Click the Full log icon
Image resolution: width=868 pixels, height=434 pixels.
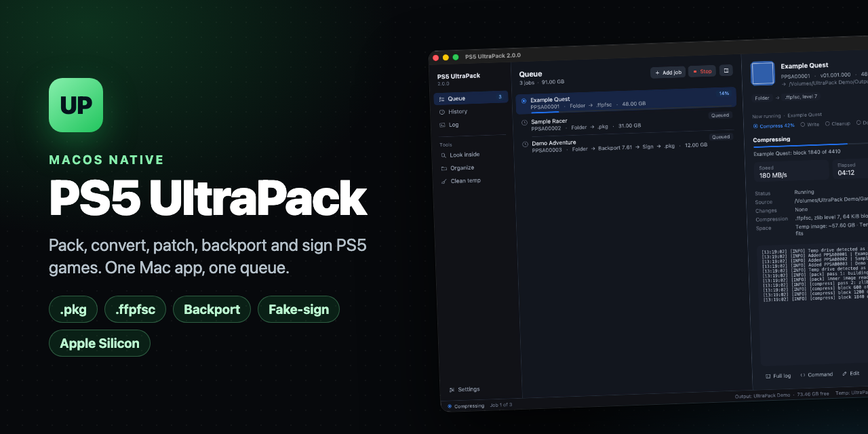click(x=768, y=376)
